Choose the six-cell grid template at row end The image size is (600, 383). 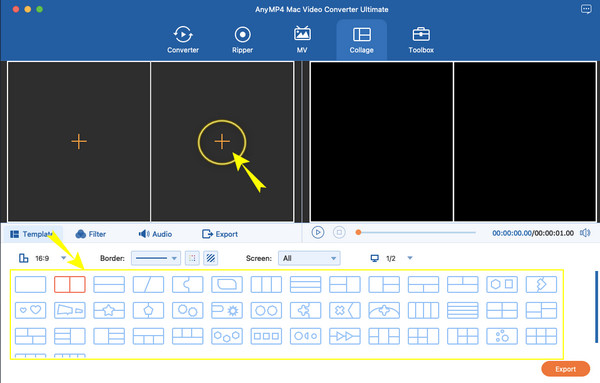pos(541,336)
